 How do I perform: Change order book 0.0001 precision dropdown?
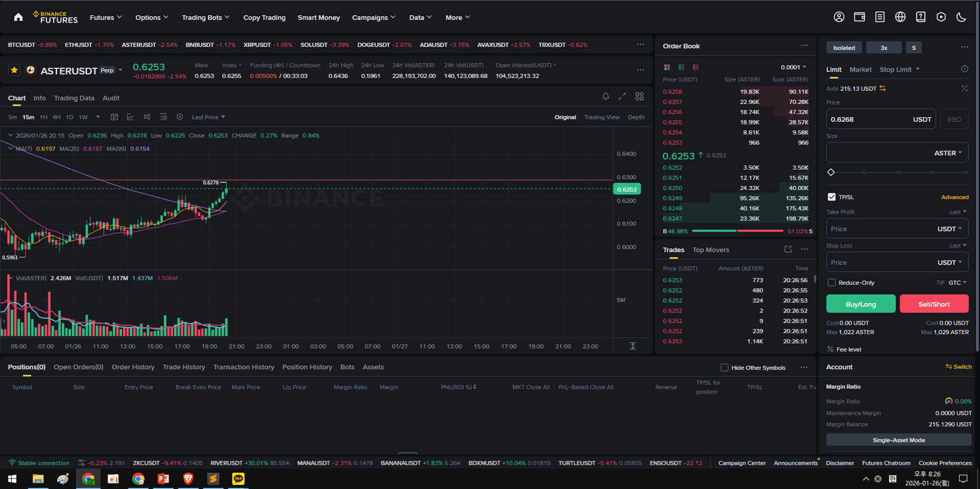click(793, 67)
